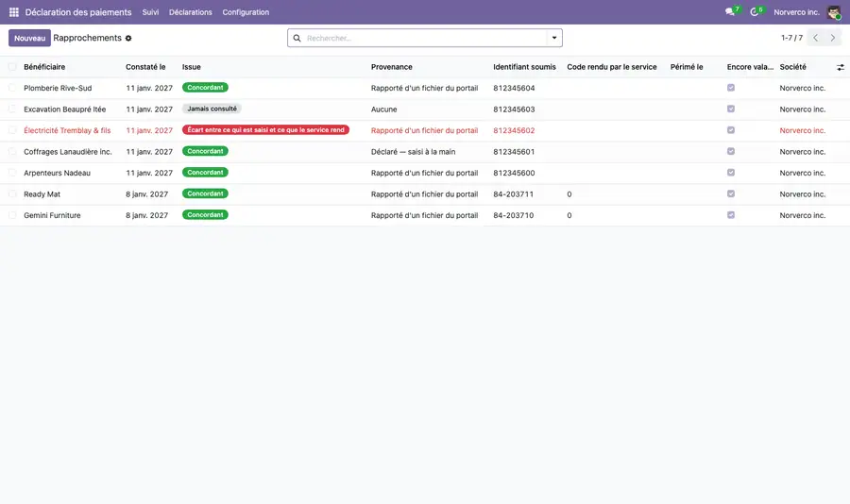This screenshot has height=504, width=850.
Task: Select the Plomberie Rive-Sud row checkbox
Action: pyautogui.click(x=12, y=88)
